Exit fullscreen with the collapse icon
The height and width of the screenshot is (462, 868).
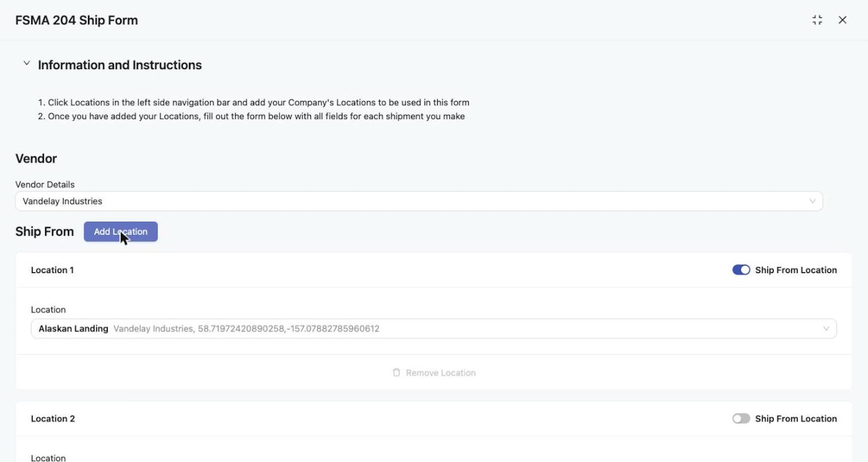tap(817, 20)
